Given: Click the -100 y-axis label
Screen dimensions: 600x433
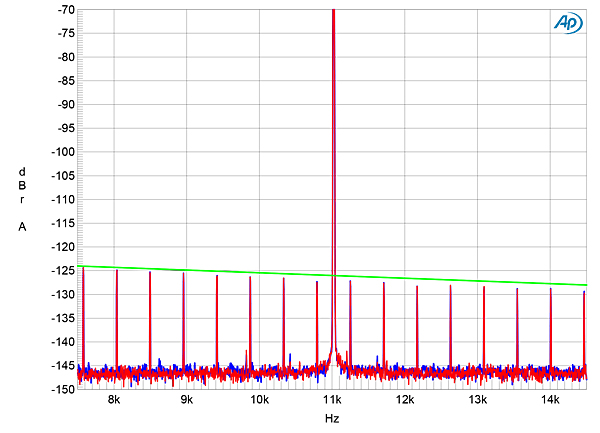Looking at the screenshot, I should pyautogui.click(x=63, y=152).
